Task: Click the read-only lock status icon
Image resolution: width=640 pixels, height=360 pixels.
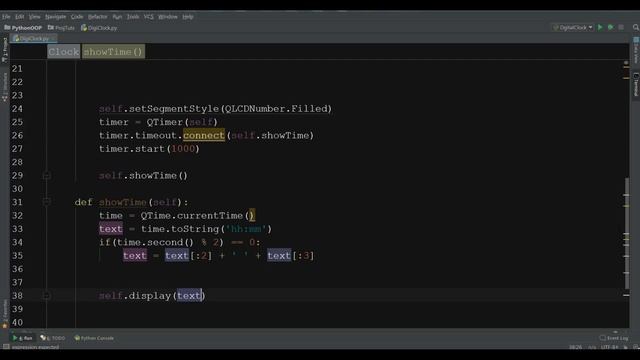Action: pos(626,347)
